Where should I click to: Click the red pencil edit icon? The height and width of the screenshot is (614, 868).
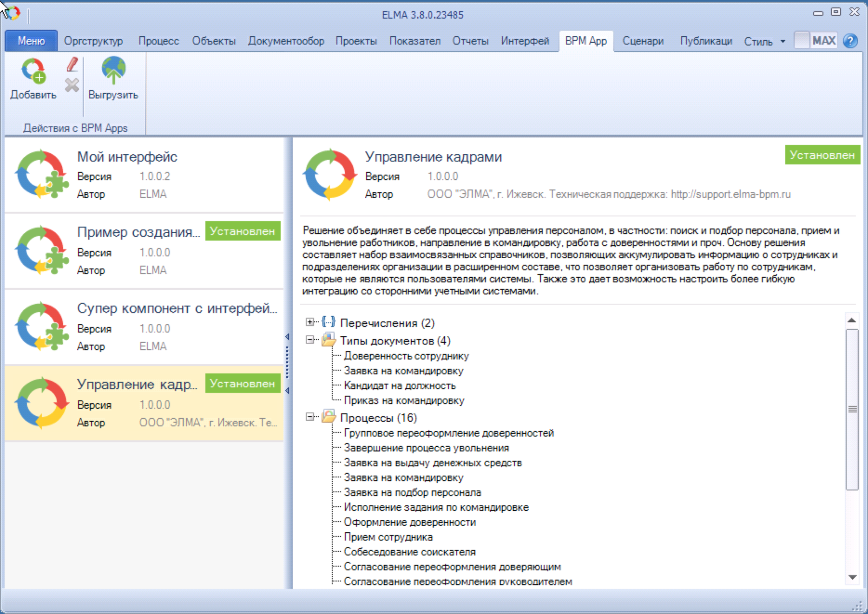click(72, 65)
